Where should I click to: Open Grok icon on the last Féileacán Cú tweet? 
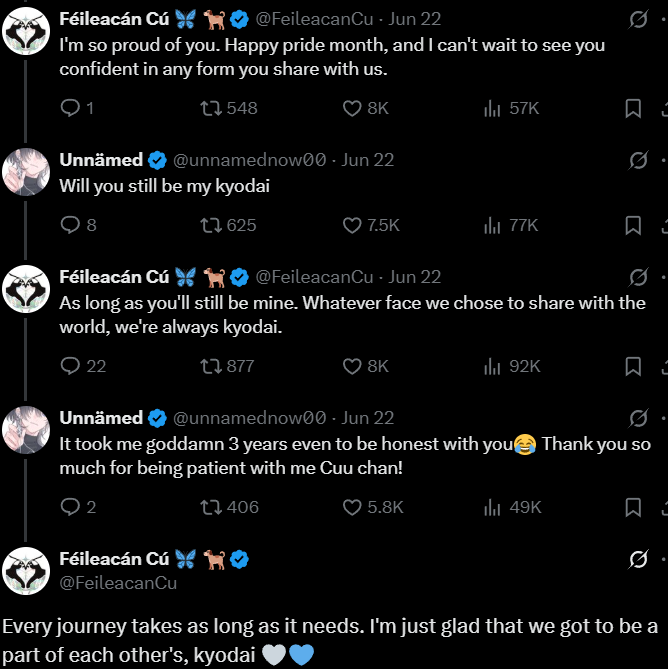(x=637, y=560)
